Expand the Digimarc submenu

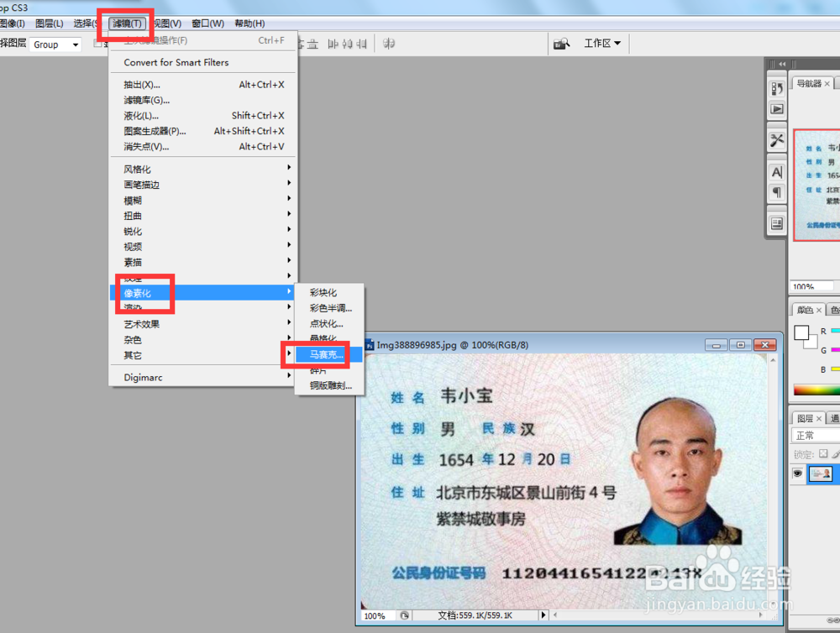point(203,378)
